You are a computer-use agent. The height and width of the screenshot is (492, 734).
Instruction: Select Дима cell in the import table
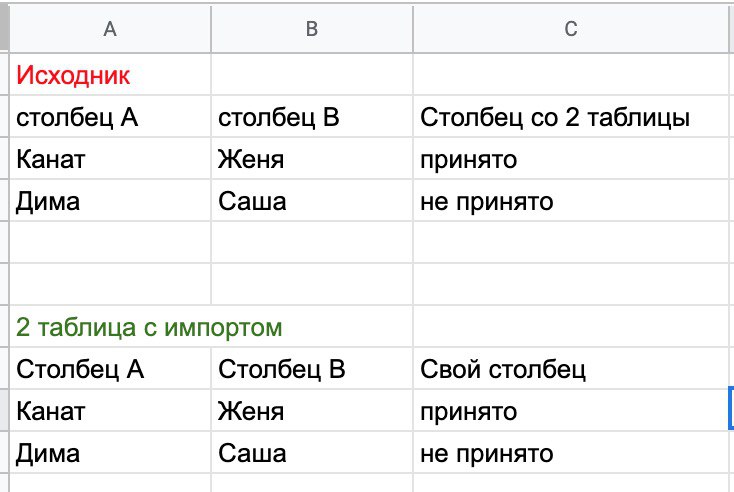(x=49, y=454)
